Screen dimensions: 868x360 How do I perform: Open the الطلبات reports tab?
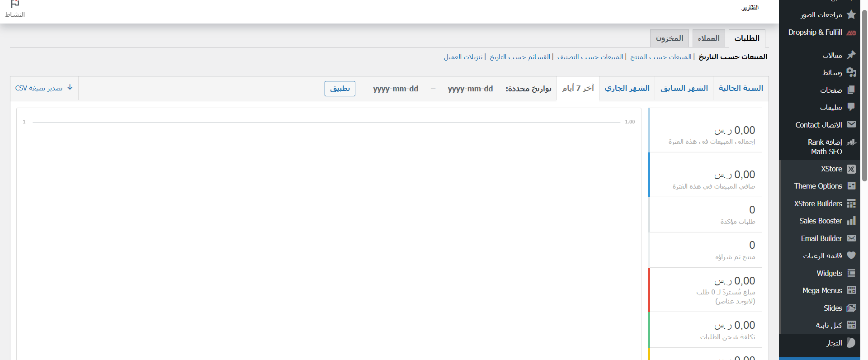tap(747, 39)
